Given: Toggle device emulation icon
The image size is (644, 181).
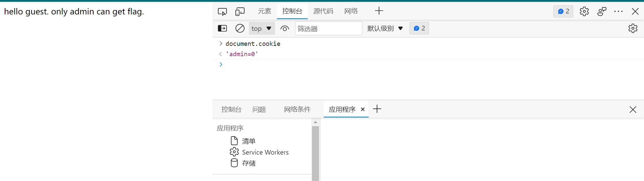Looking at the screenshot, I should (x=240, y=11).
